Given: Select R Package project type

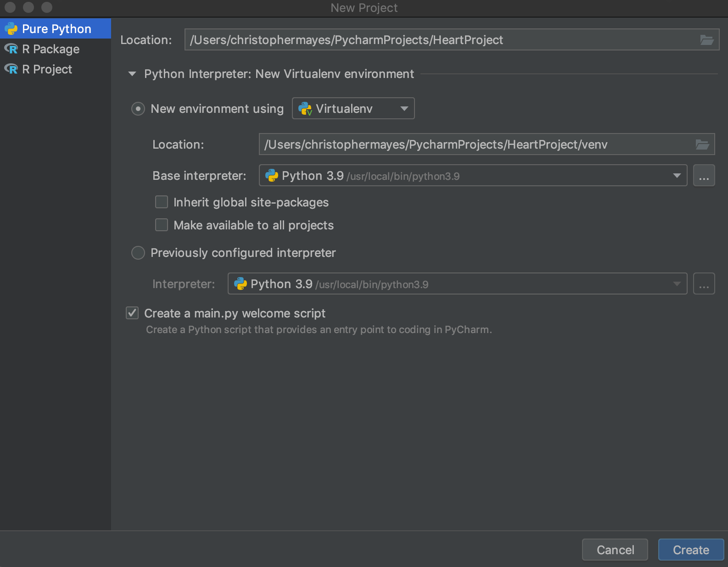Looking at the screenshot, I should pyautogui.click(x=50, y=49).
